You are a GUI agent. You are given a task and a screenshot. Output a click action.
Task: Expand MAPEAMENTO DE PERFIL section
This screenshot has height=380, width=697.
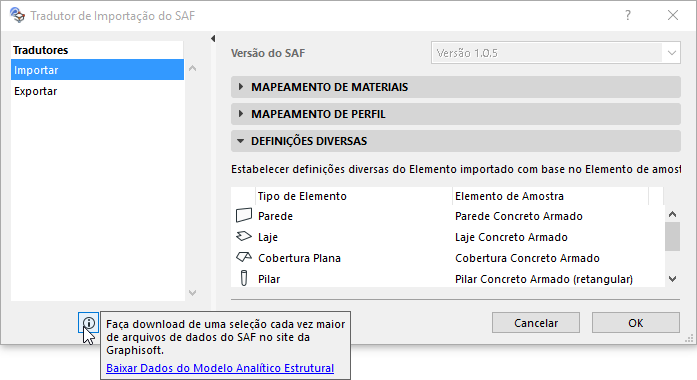(x=456, y=114)
